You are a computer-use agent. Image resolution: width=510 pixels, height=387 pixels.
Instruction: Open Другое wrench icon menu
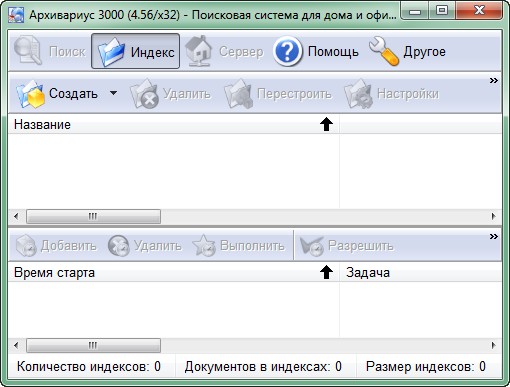coord(384,51)
